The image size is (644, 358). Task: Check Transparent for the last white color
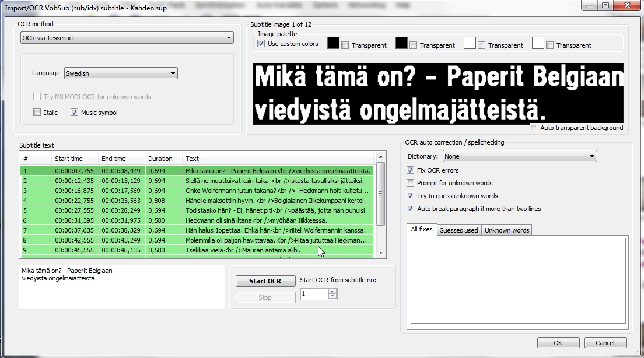(549, 45)
